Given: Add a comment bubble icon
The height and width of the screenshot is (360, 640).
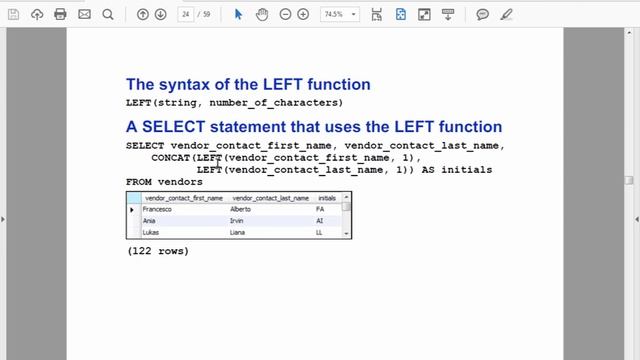Looking at the screenshot, I should (482, 15).
